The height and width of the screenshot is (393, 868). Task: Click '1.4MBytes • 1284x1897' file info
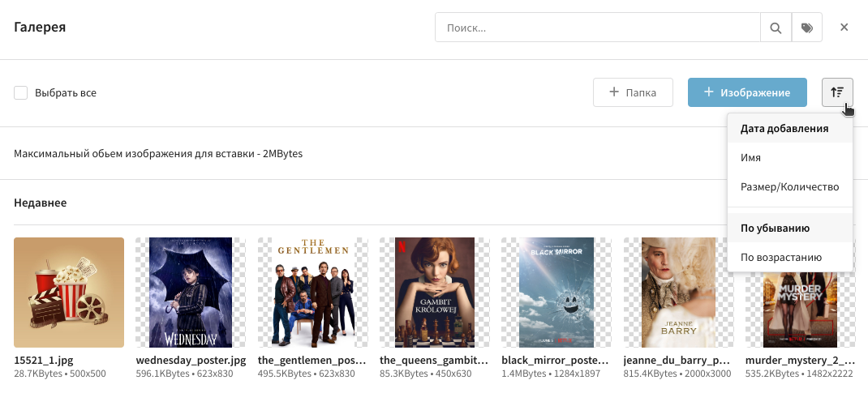coord(550,374)
